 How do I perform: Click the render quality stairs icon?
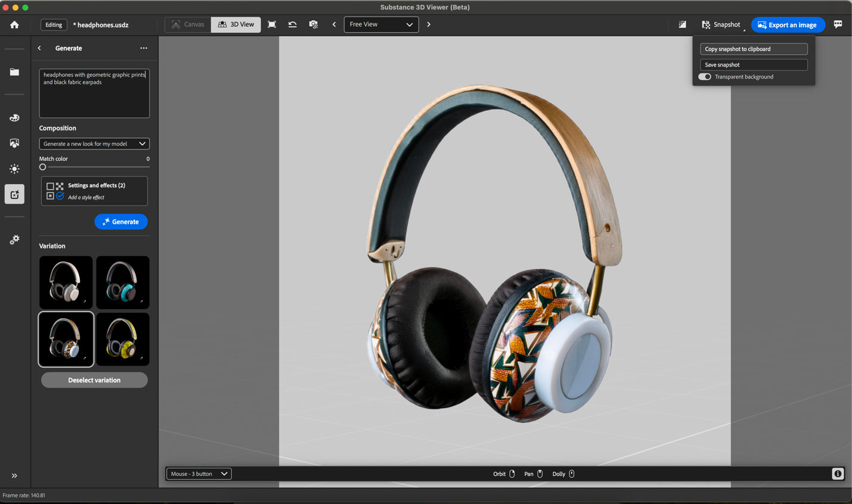pos(682,24)
